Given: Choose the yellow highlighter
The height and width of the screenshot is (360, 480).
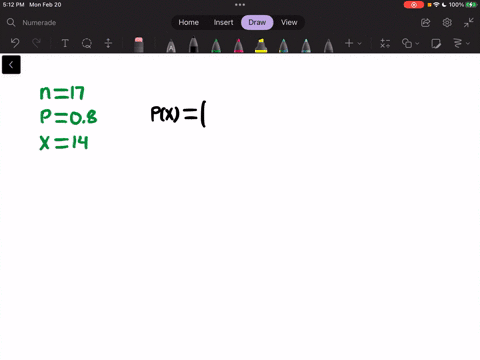Looking at the screenshot, I should click(261, 45).
